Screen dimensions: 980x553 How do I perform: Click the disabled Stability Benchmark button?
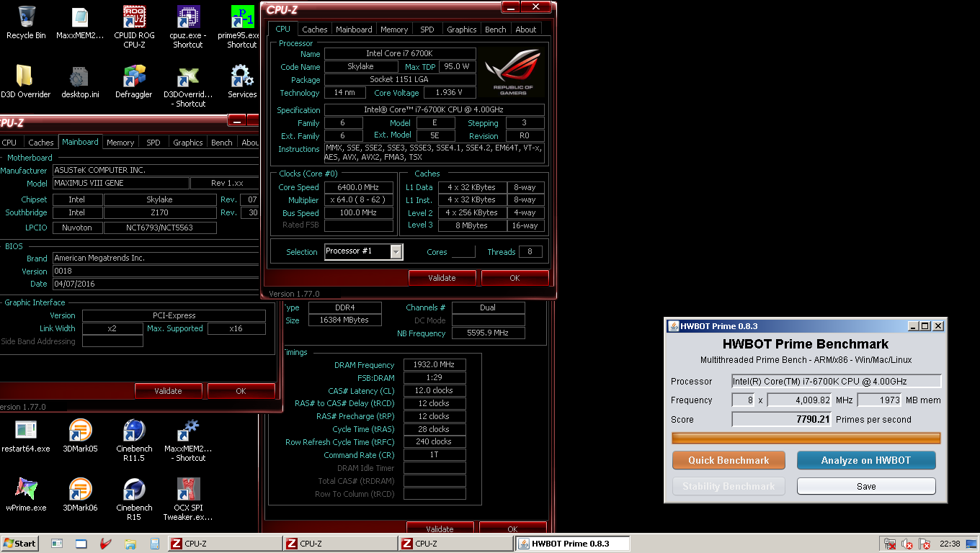point(729,486)
